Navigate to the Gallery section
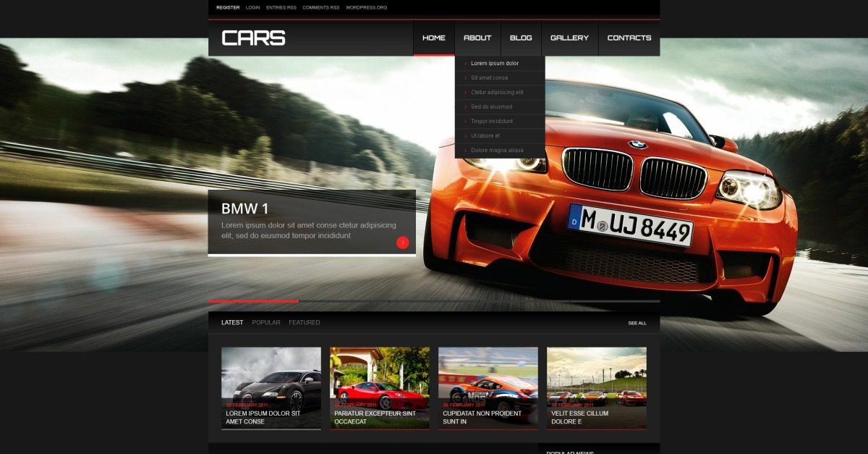 point(569,38)
